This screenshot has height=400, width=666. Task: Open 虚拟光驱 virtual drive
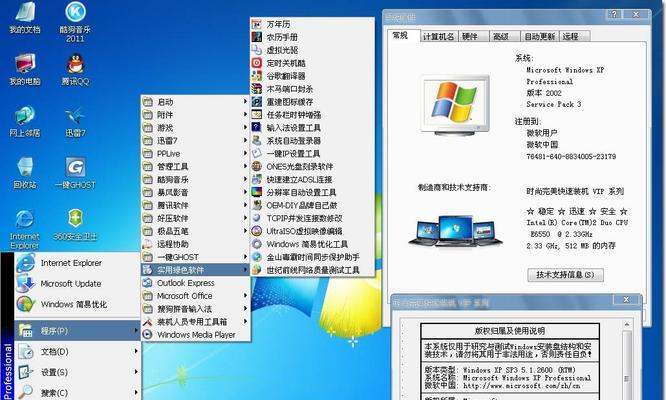(312, 50)
